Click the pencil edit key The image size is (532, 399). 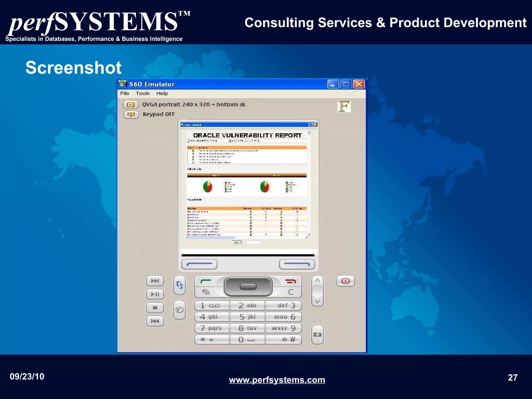(x=206, y=292)
